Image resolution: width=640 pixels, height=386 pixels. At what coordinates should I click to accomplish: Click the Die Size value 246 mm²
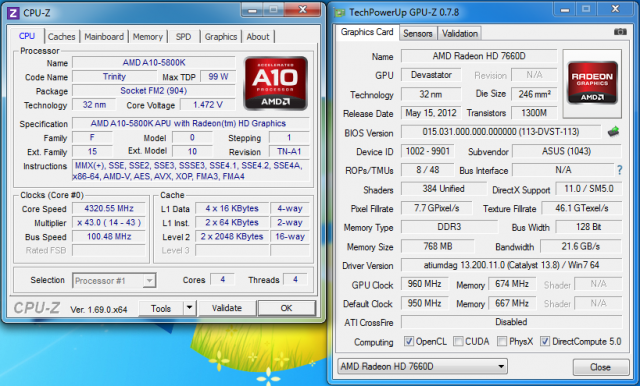coord(534,94)
